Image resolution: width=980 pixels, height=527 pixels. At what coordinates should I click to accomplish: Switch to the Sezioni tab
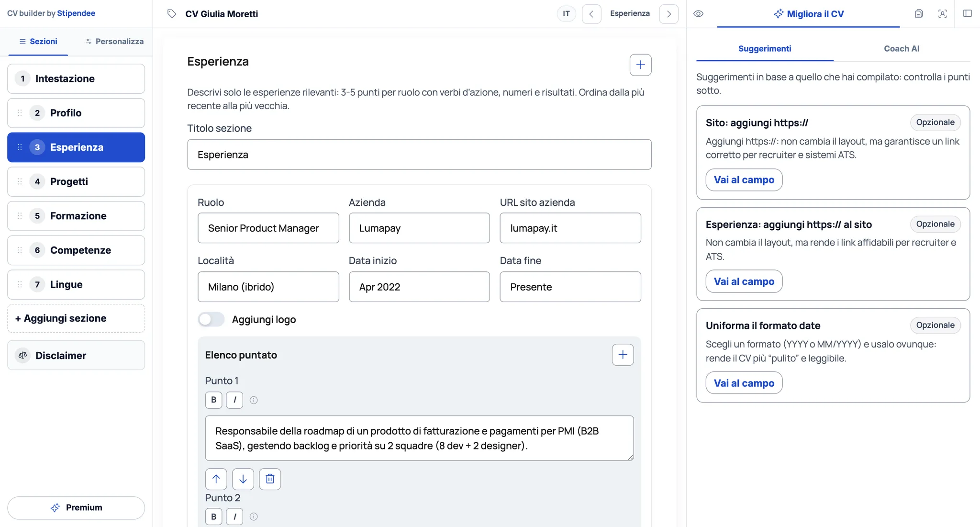pyautogui.click(x=38, y=42)
